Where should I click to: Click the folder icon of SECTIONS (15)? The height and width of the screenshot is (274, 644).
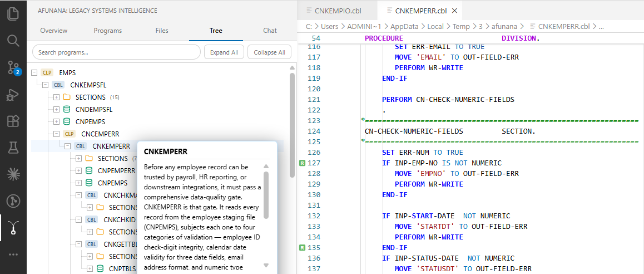click(67, 97)
